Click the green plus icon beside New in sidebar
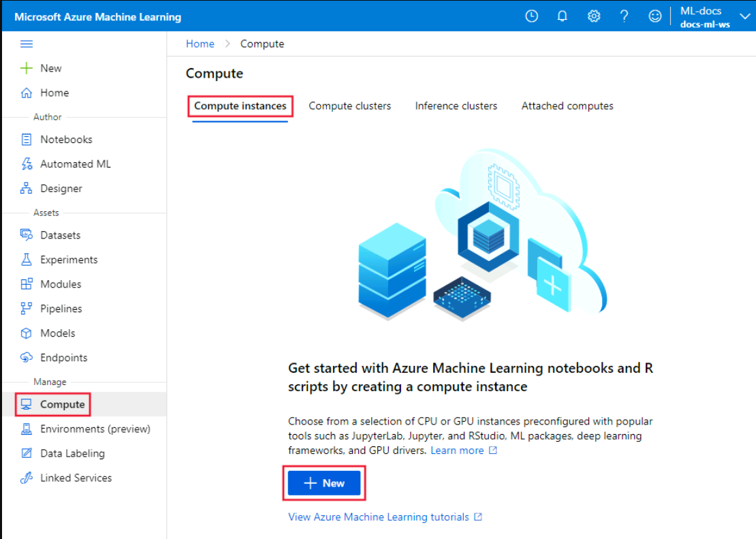 point(27,68)
